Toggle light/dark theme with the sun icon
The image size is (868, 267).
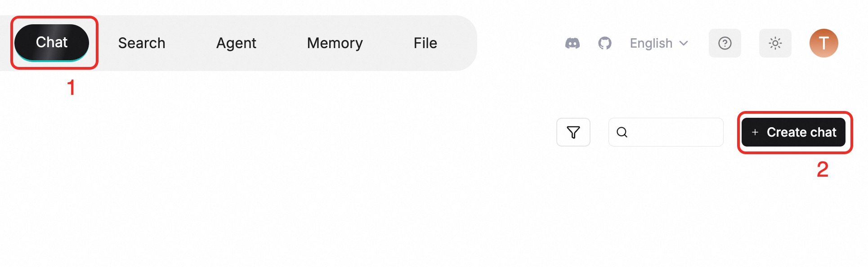(x=775, y=43)
